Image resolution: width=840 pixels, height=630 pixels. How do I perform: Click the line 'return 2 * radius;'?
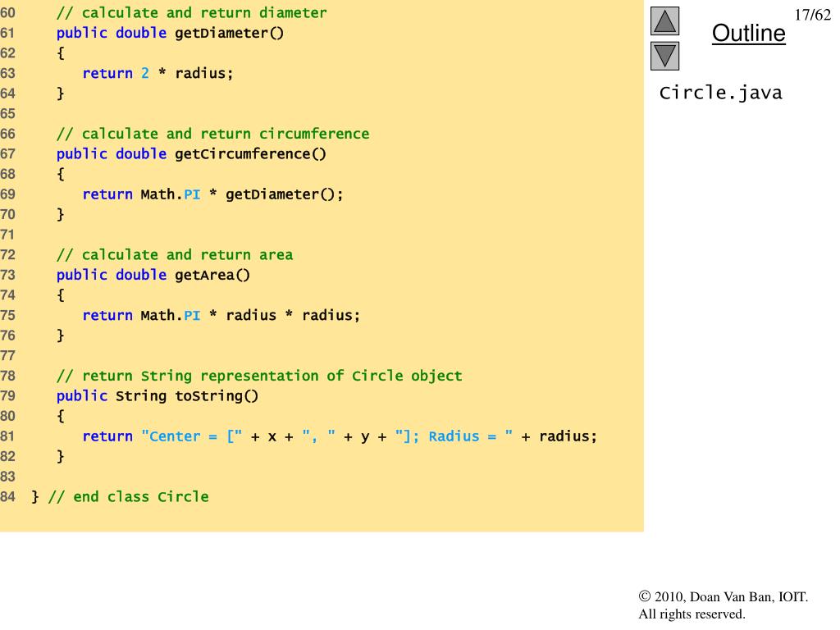[x=157, y=73]
